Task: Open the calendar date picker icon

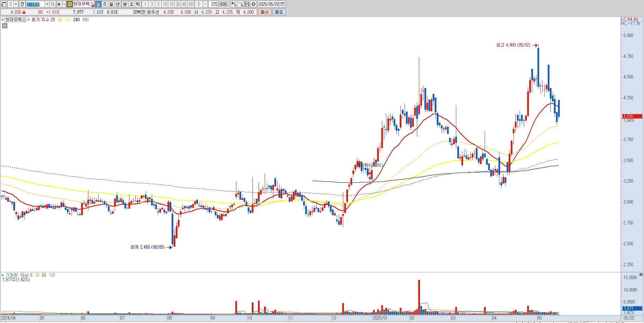Action: tap(282, 4)
